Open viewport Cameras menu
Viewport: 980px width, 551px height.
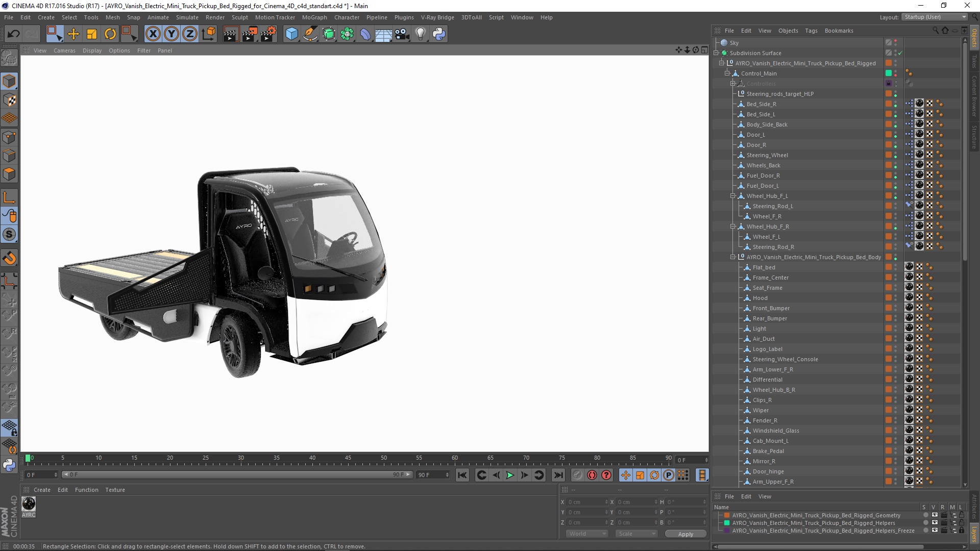[64, 51]
